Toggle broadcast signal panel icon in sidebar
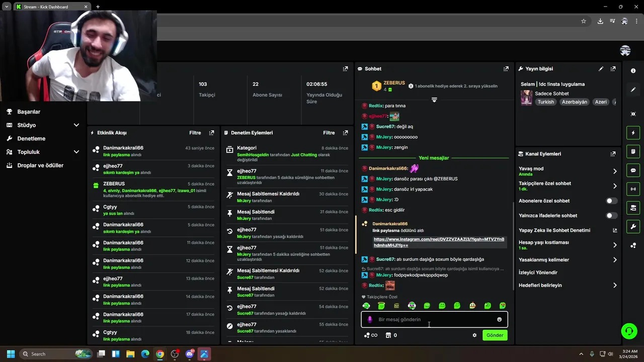This screenshot has height=362, width=644. pyautogui.click(x=633, y=189)
